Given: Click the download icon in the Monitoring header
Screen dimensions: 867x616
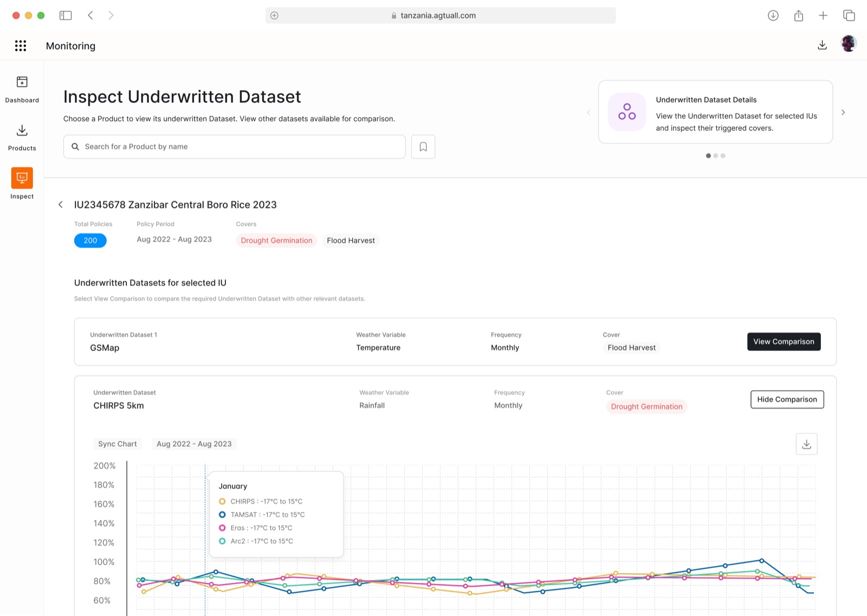Looking at the screenshot, I should [x=822, y=46].
